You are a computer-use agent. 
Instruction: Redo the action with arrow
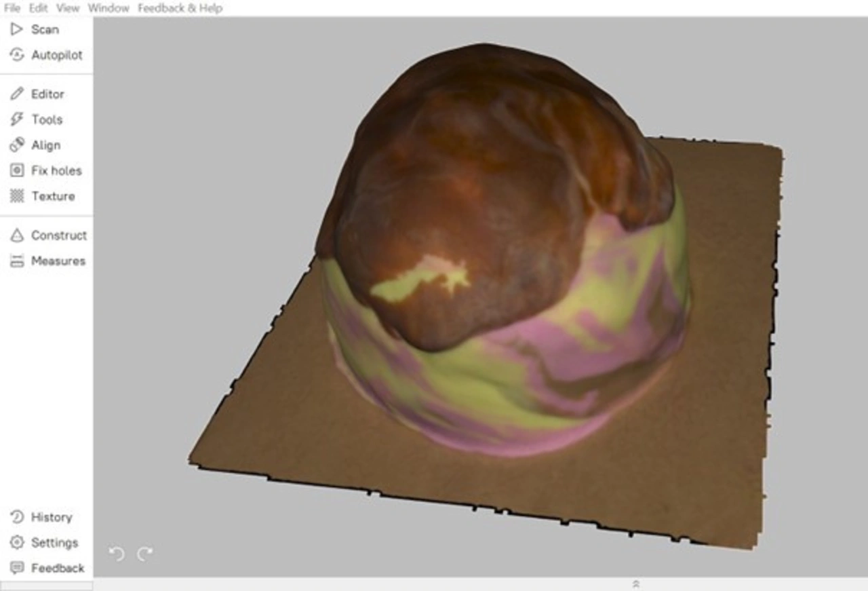pos(145,554)
